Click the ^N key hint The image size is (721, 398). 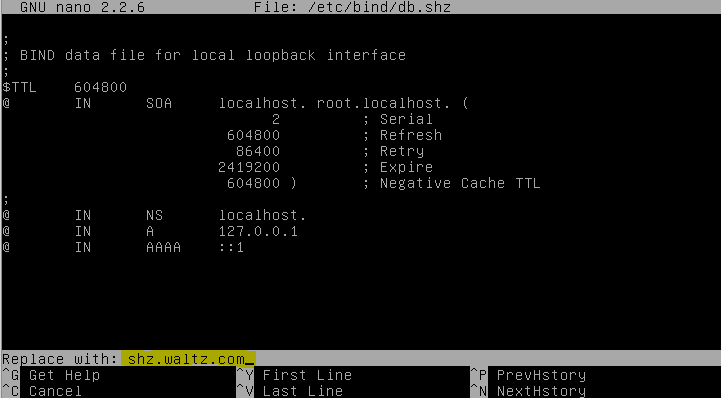[x=479, y=391]
